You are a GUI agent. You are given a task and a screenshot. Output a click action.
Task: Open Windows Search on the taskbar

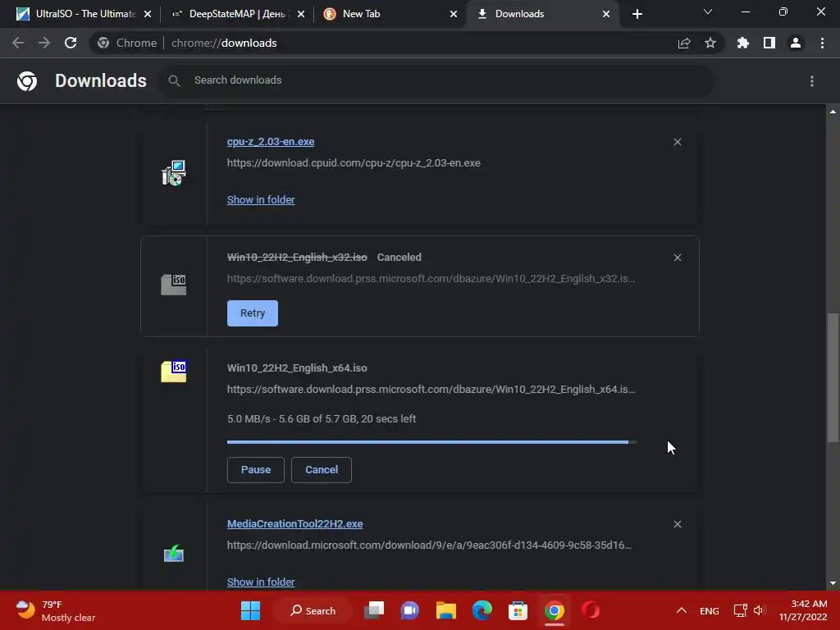pos(313,610)
